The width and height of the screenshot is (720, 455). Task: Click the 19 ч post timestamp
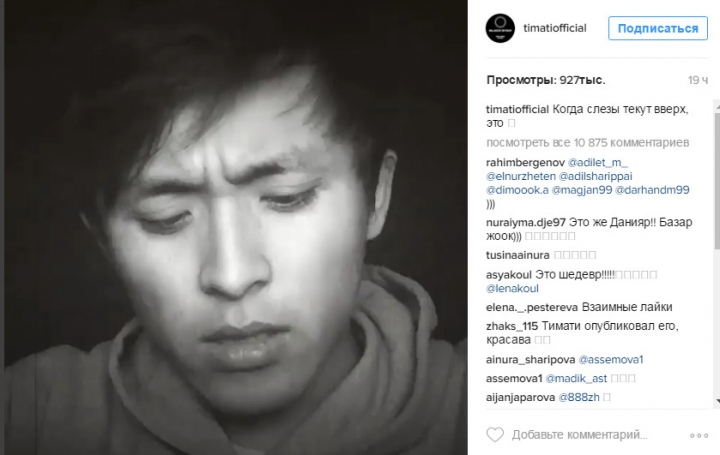698,80
